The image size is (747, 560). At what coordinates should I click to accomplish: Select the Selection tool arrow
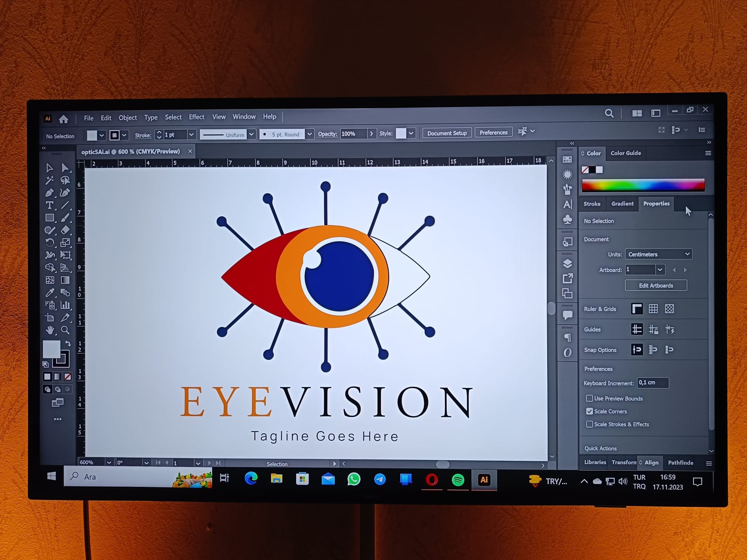49,168
